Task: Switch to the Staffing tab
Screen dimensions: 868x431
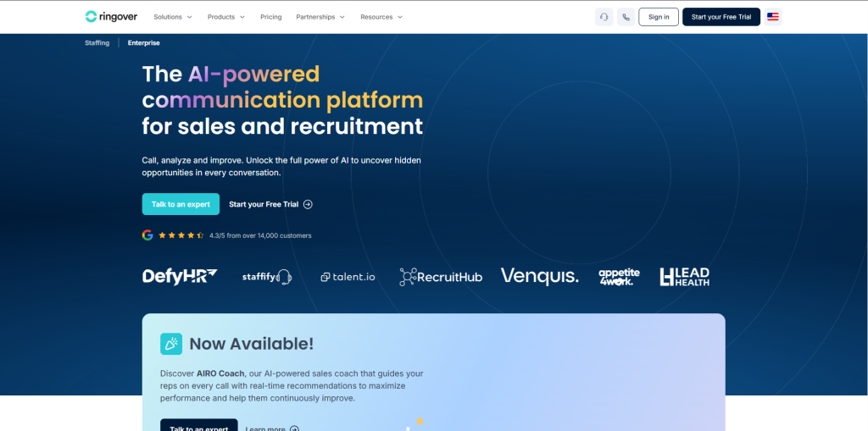Action: point(97,42)
